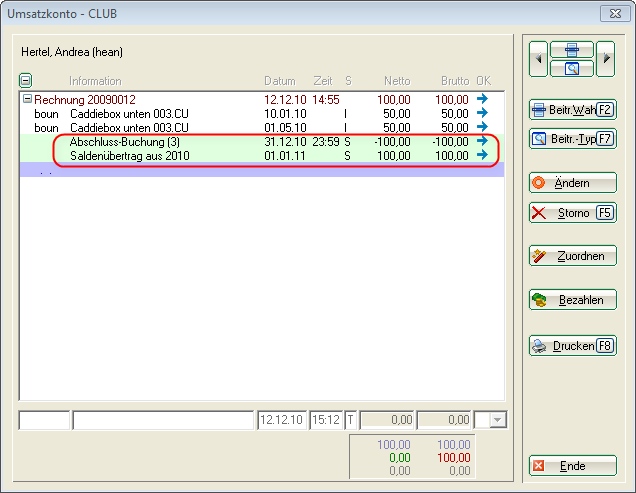Click the magnifier search icon button
This screenshot has height=493, width=636.
tap(572, 68)
